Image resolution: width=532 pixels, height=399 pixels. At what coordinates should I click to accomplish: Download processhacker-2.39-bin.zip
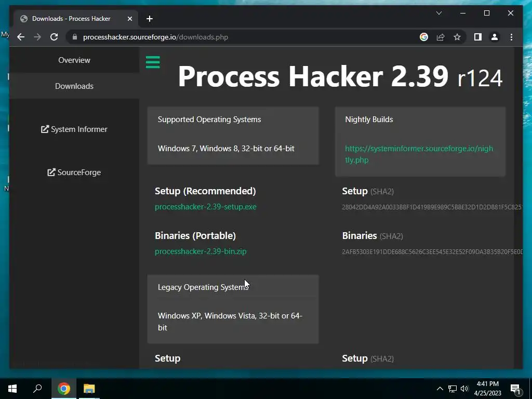tap(201, 251)
